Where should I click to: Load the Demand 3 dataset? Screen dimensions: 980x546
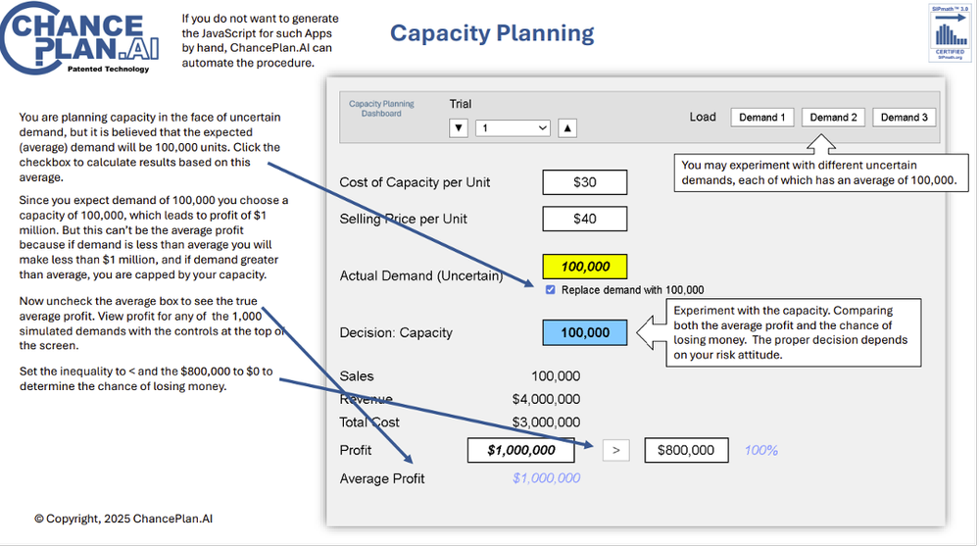click(x=904, y=118)
